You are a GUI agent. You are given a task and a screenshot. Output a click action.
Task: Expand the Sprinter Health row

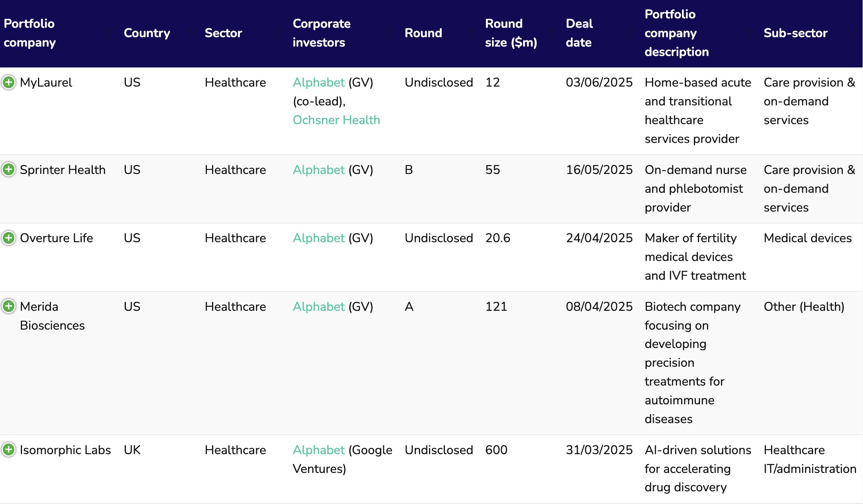pyautogui.click(x=9, y=169)
